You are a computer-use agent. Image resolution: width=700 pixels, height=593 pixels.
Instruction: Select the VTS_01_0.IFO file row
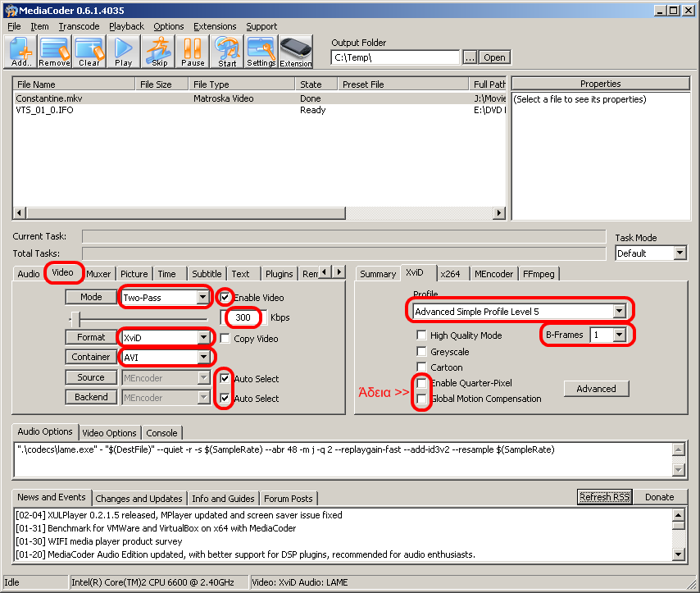coord(259,110)
